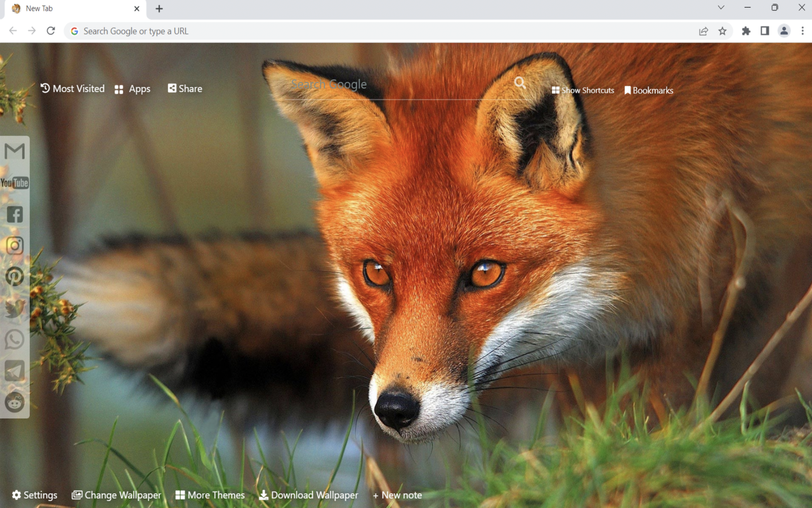This screenshot has width=812, height=508.
Task: Click Change Wallpaper
Action: (x=116, y=495)
